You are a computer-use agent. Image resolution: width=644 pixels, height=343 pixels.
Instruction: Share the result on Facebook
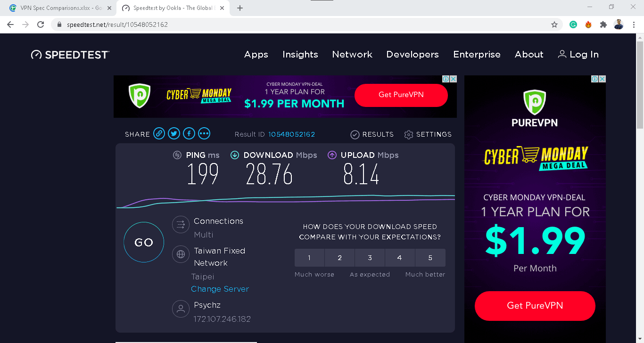point(189,133)
